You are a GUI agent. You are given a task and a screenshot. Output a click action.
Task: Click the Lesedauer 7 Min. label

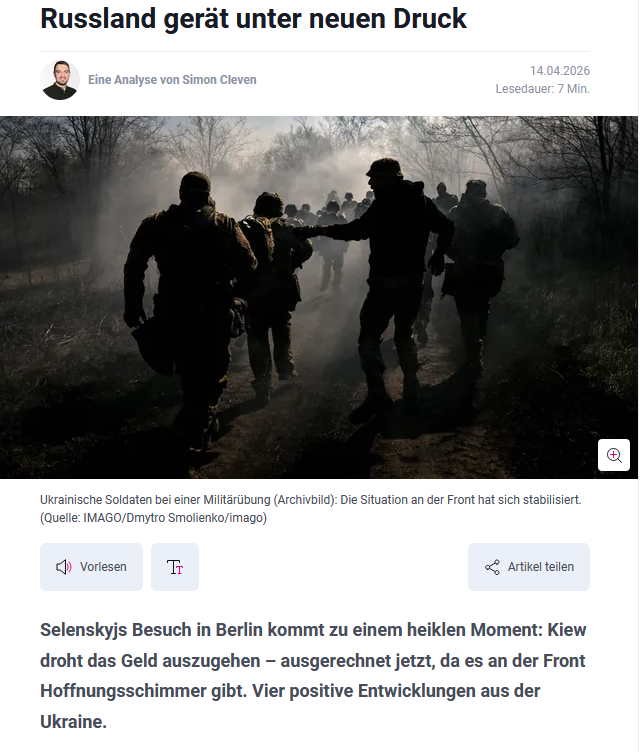click(542, 89)
